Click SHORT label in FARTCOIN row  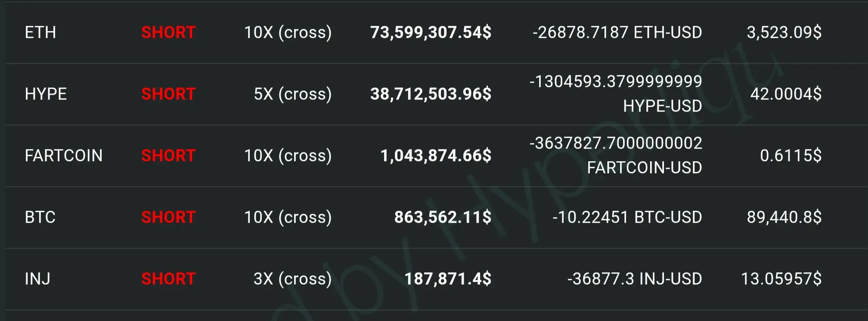[x=168, y=156]
